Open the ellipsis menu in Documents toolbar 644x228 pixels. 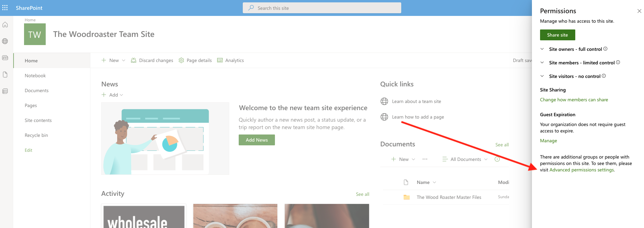425,159
